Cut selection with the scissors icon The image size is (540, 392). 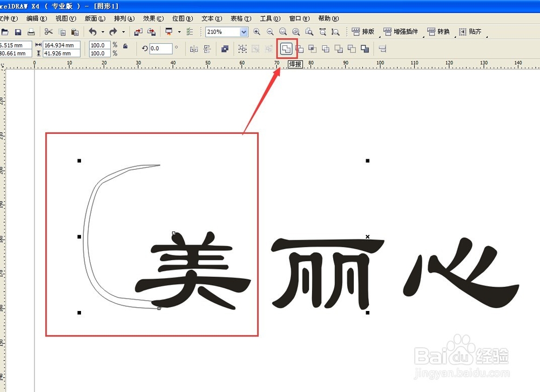(x=49, y=32)
